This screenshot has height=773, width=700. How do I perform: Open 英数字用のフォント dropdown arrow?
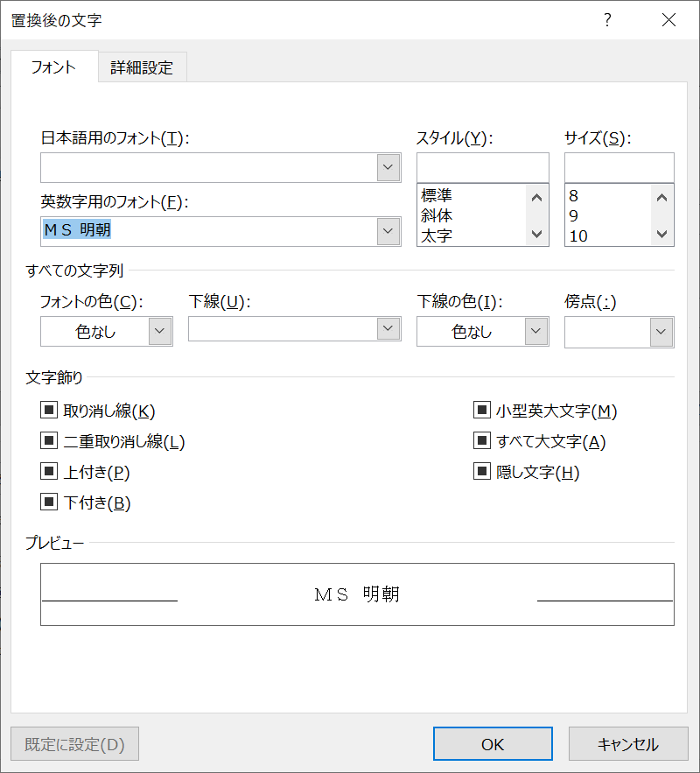pos(388,231)
